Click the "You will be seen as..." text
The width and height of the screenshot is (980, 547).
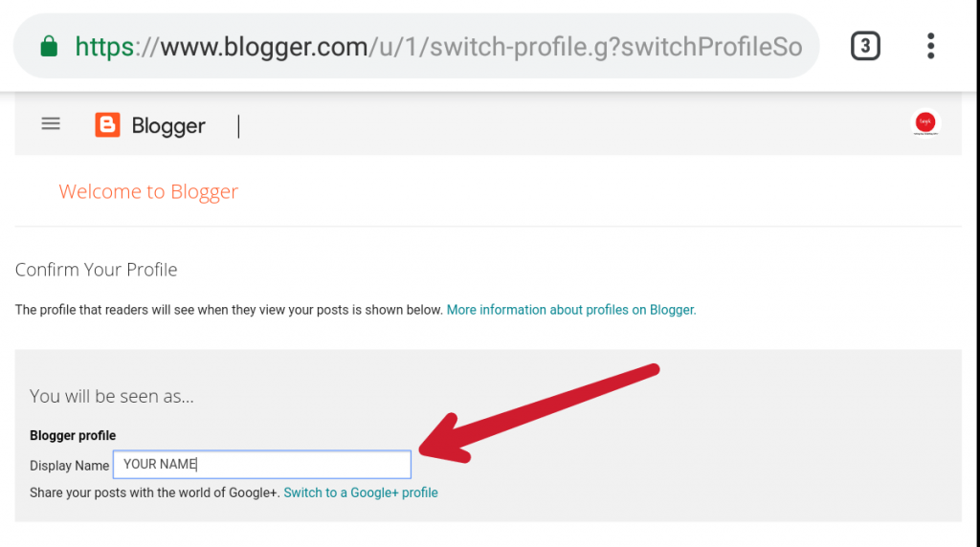click(x=112, y=396)
